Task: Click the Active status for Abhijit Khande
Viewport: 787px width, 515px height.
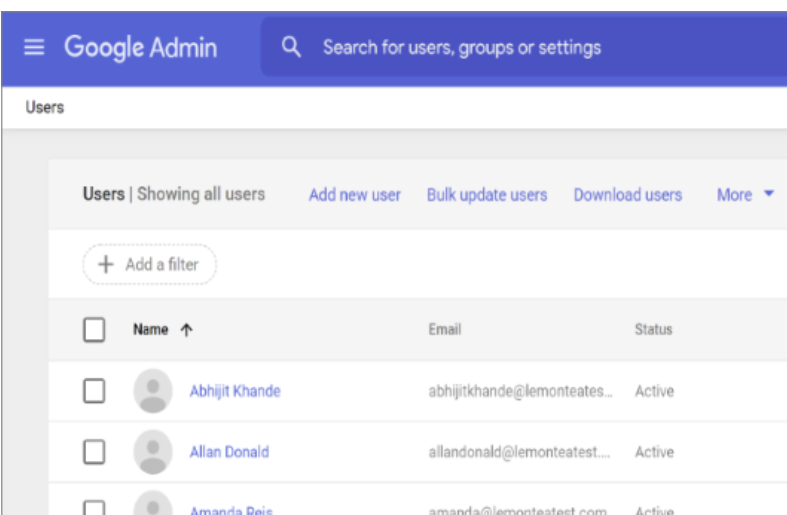Action: click(x=654, y=391)
